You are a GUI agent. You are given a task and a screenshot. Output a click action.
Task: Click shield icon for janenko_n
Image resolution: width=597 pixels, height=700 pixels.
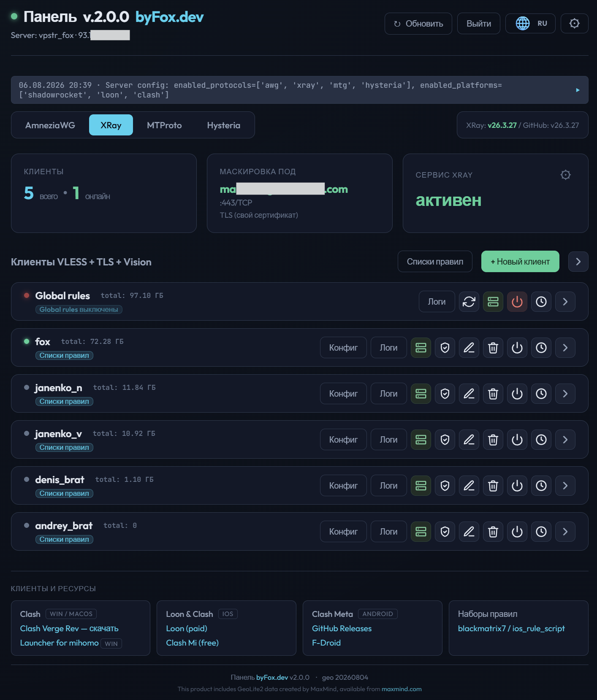[445, 394]
